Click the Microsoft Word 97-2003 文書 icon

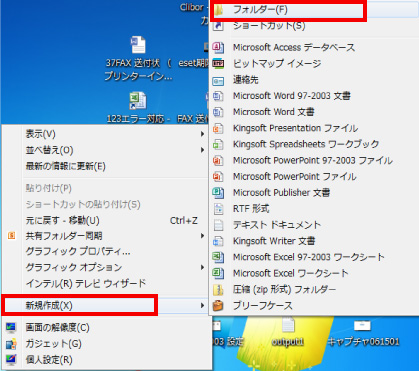pos(218,96)
